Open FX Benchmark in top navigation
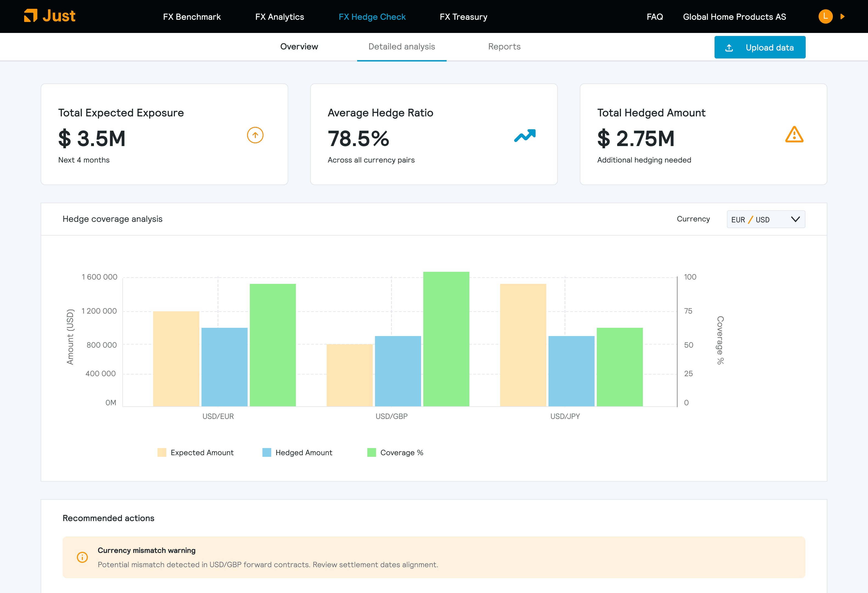The image size is (868, 593). pyautogui.click(x=192, y=17)
